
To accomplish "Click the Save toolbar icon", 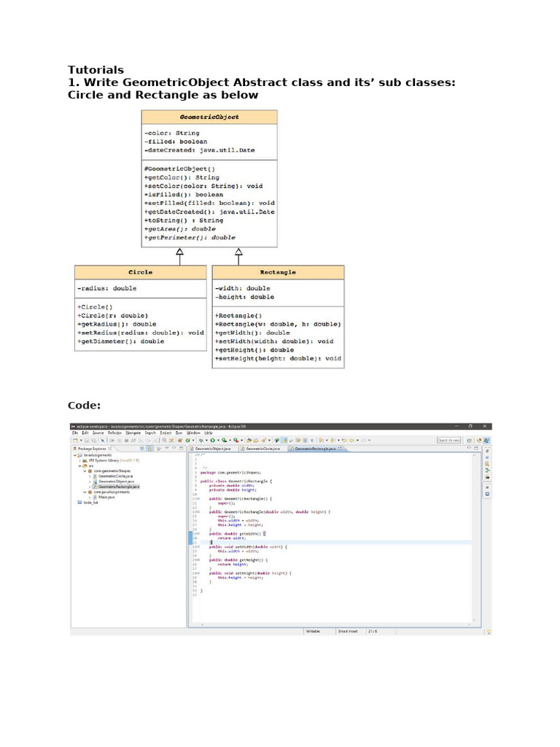I will tap(87, 440).
